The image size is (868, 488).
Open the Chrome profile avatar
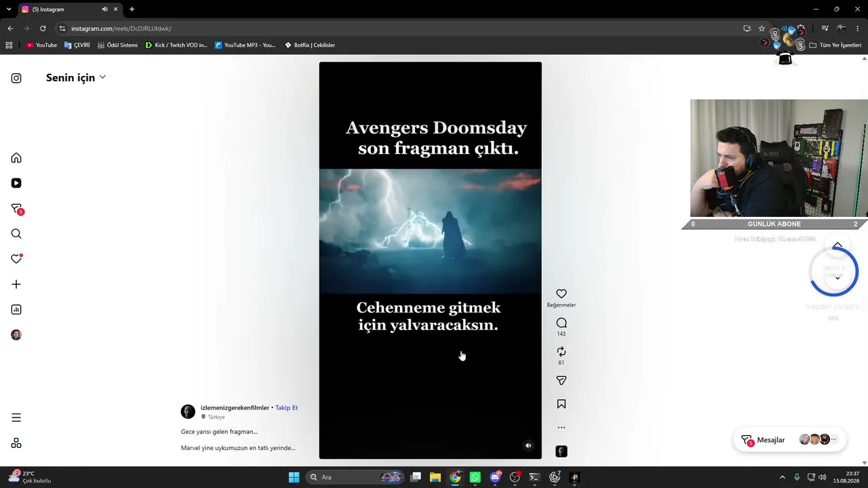(x=842, y=28)
